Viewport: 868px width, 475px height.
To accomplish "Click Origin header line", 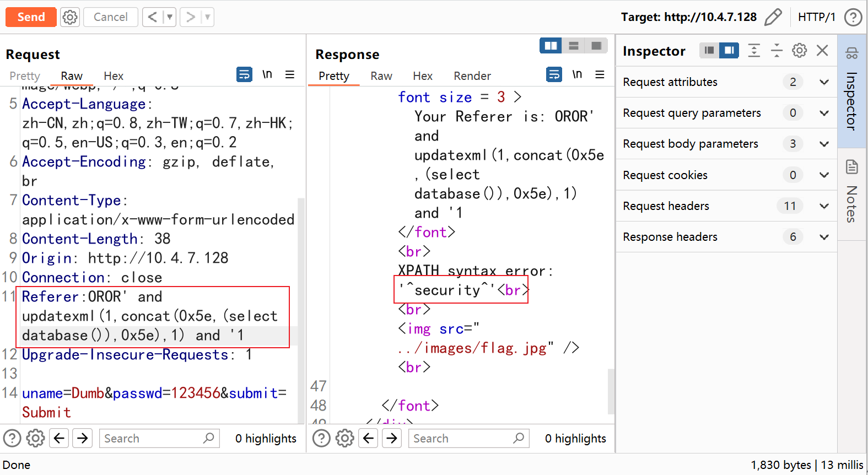I will (125, 258).
